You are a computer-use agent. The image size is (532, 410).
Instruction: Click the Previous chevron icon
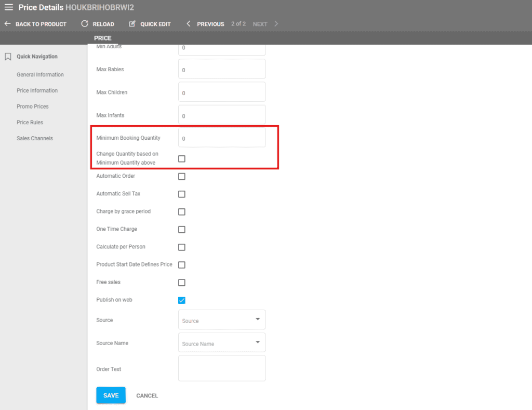click(189, 24)
